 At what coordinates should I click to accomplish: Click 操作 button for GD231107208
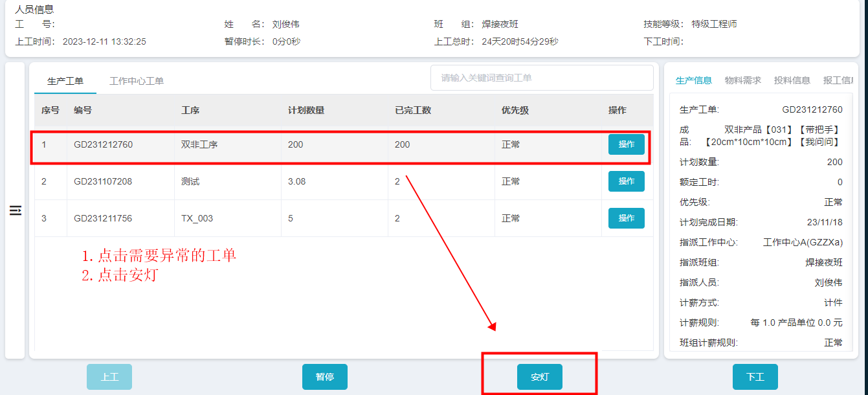pos(626,181)
